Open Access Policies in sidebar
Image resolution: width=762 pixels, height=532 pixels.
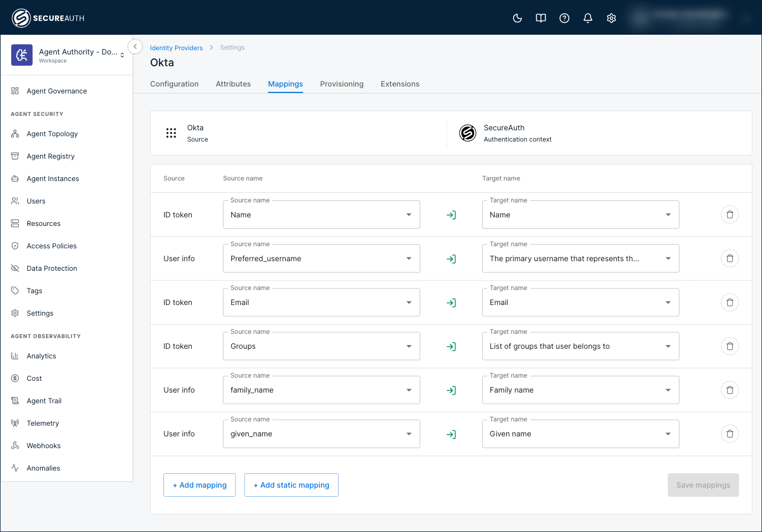(x=66, y=246)
